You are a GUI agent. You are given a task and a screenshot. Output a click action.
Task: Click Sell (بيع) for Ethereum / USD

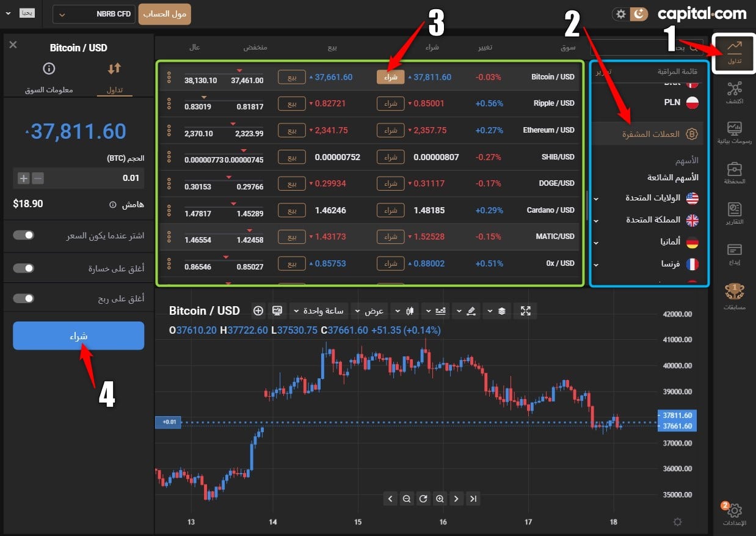(292, 130)
